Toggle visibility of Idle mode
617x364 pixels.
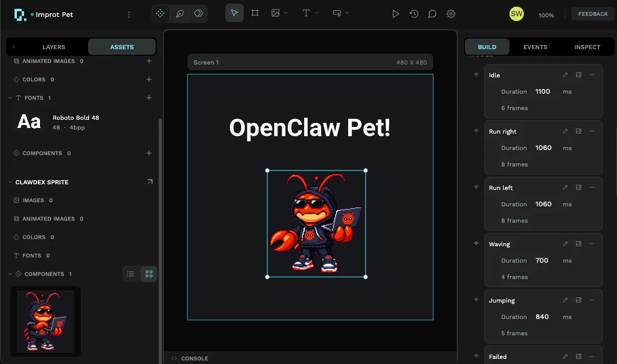[x=476, y=75]
